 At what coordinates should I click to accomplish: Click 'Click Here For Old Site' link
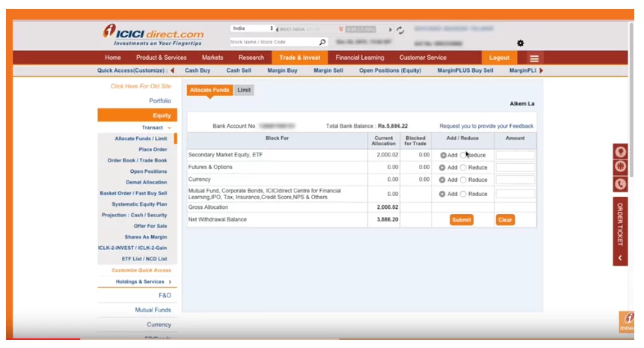tap(141, 86)
